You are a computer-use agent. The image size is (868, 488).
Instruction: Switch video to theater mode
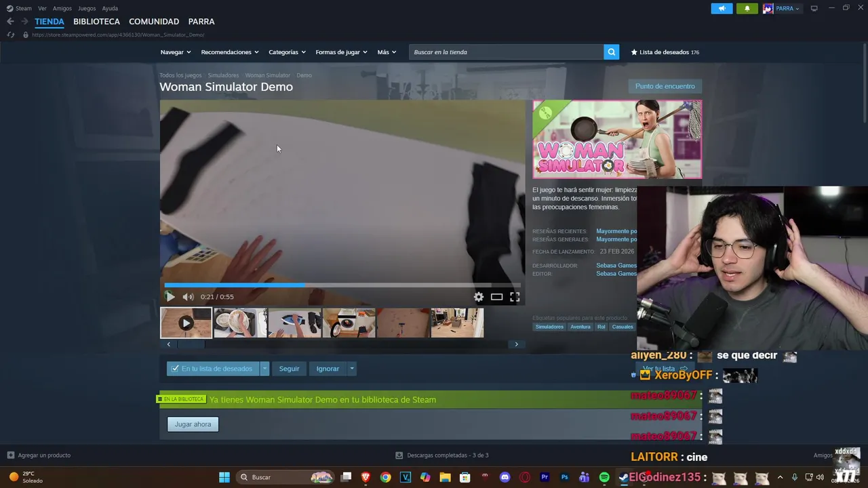497,297
